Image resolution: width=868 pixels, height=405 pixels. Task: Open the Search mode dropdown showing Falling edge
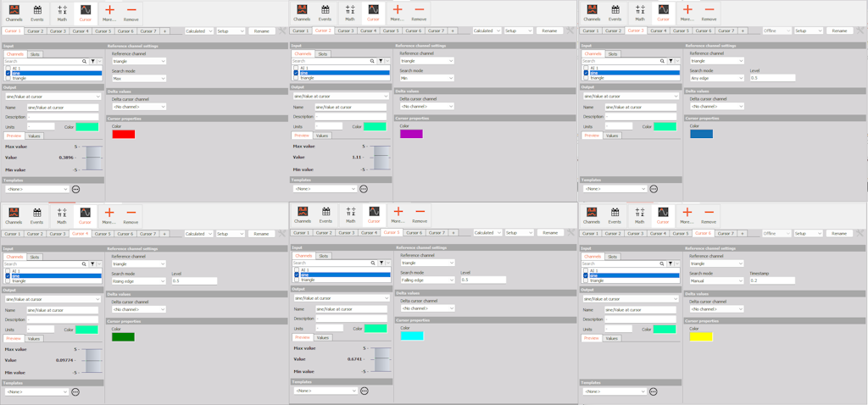[427, 280]
